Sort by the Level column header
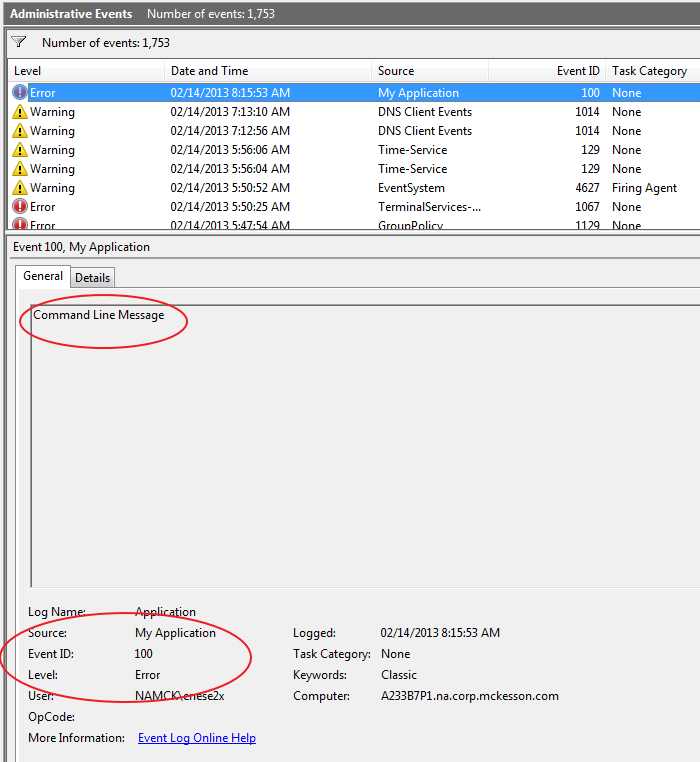The height and width of the screenshot is (762, 700). [x=86, y=71]
